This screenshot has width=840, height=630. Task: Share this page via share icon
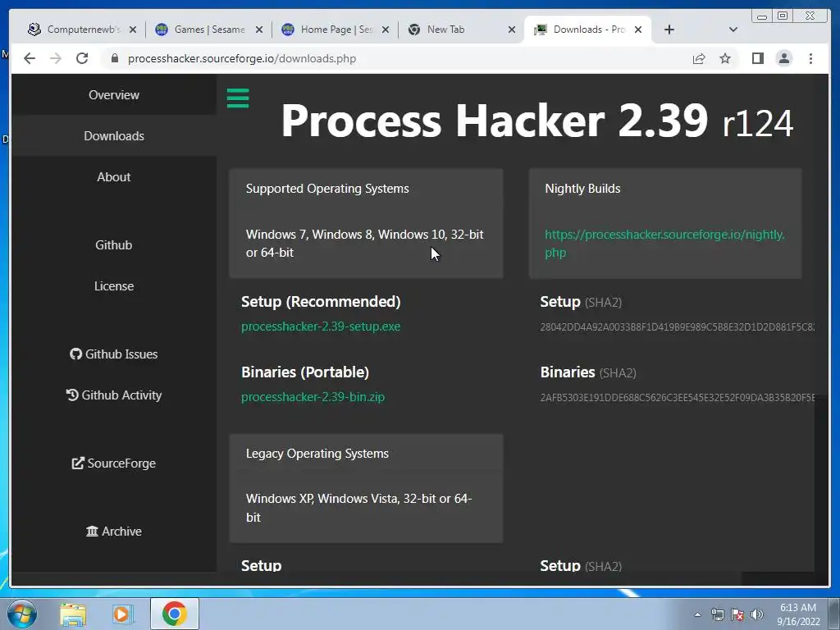tap(699, 58)
